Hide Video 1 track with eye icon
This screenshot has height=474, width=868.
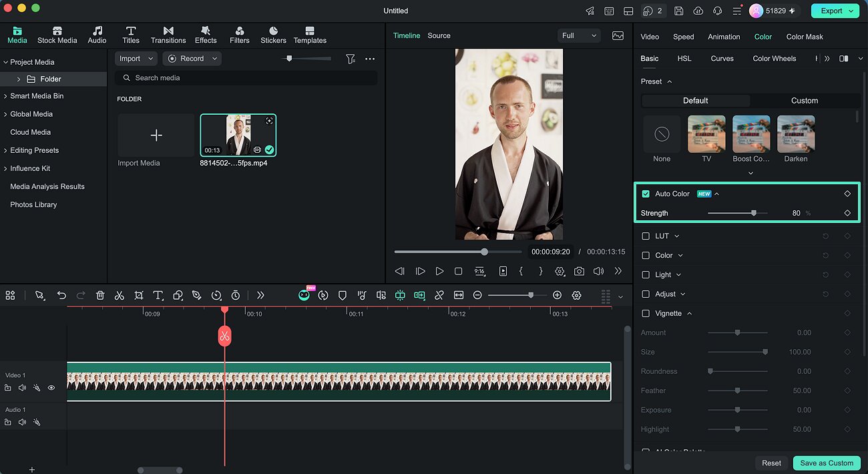click(x=51, y=387)
